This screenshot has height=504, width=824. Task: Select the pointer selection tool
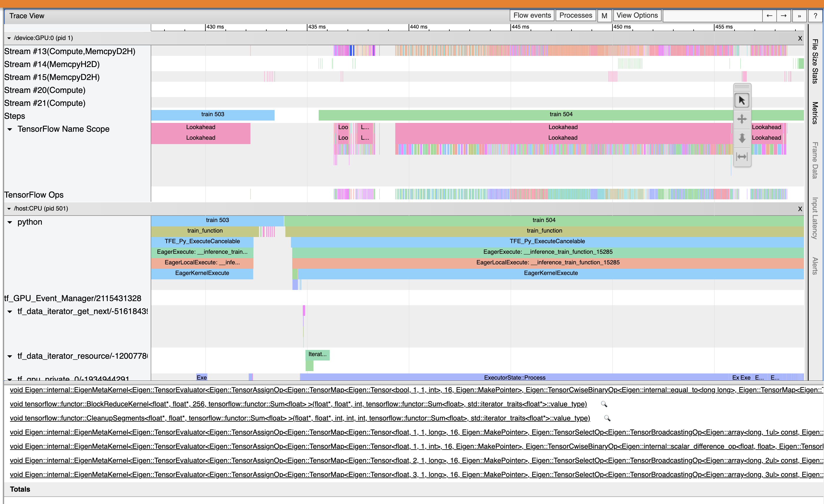pos(742,100)
